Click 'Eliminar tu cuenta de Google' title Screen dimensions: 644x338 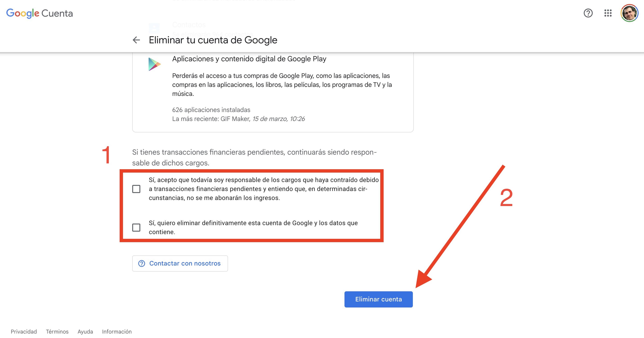213,40
